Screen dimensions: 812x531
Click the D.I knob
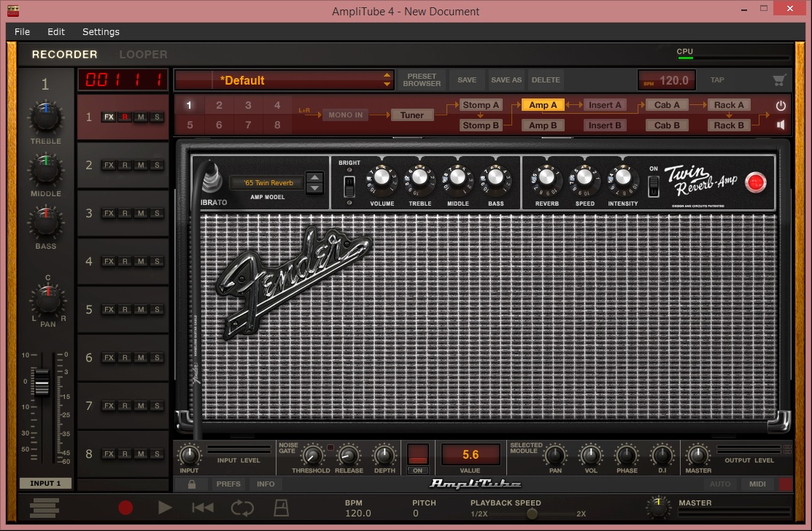click(x=662, y=455)
